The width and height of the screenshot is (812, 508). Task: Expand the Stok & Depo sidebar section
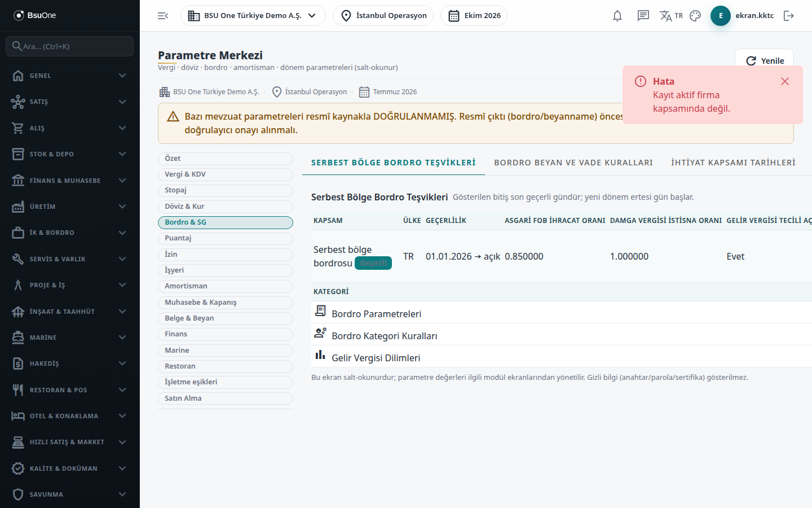[70, 154]
